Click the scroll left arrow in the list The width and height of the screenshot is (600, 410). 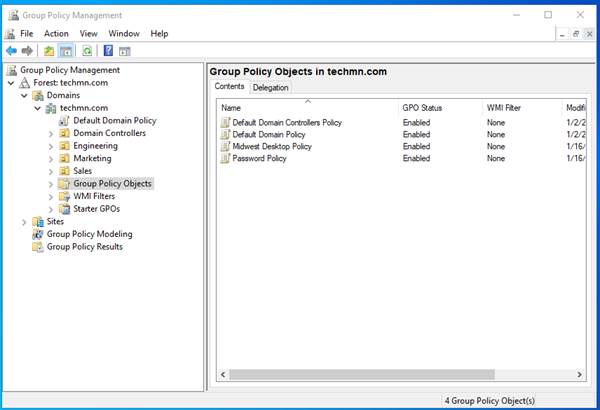(x=223, y=374)
